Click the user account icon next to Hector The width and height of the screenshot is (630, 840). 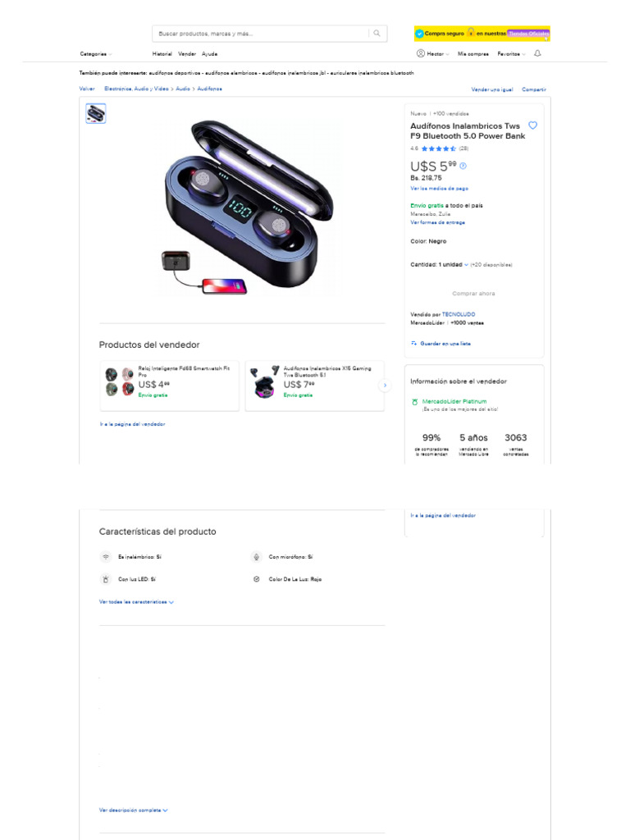[x=421, y=53]
